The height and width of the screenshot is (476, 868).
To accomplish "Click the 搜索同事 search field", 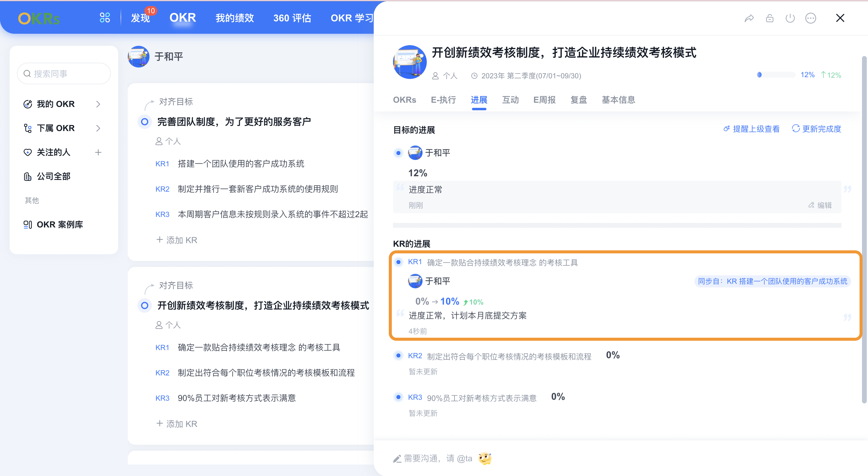I will [x=64, y=74].
